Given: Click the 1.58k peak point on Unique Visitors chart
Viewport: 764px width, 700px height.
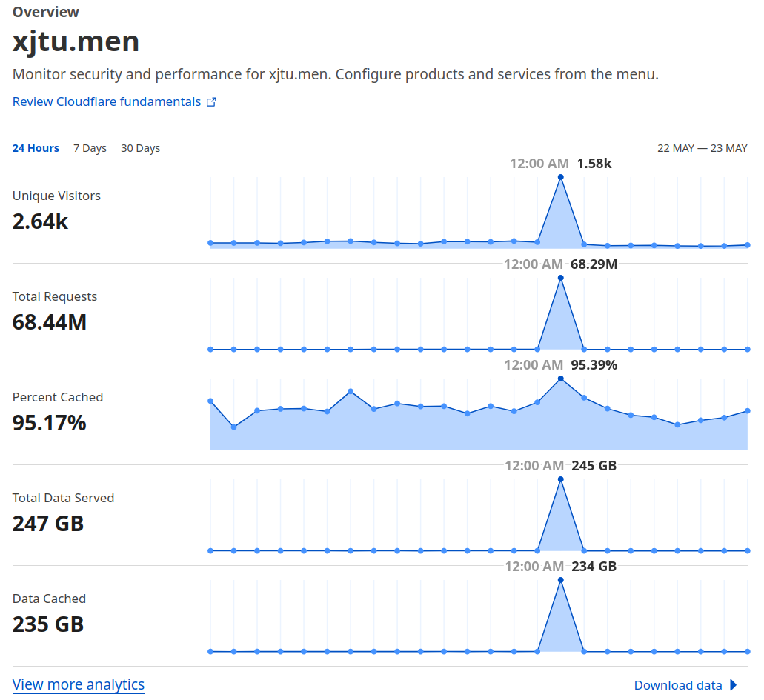Looking at the screenshot, I should coord(560,177).
